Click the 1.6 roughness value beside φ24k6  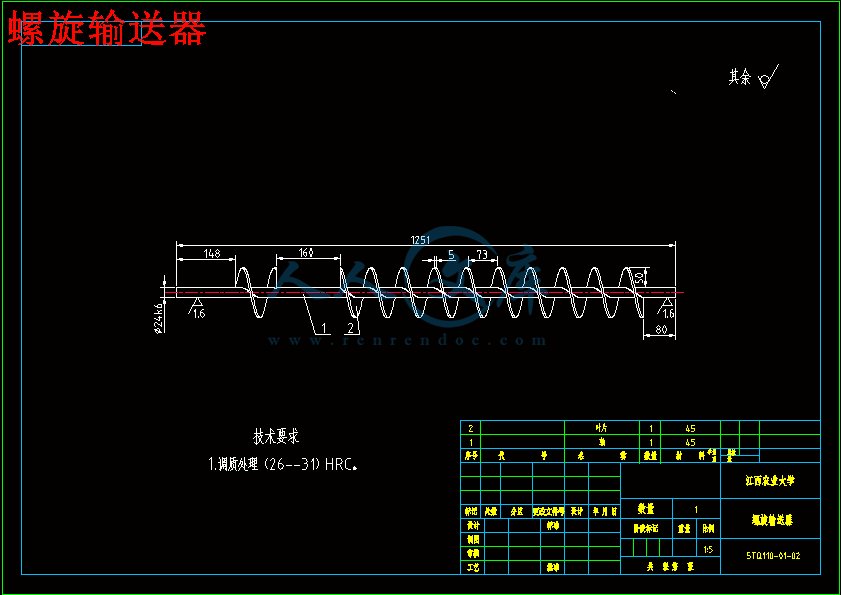[x=199, y=314]
